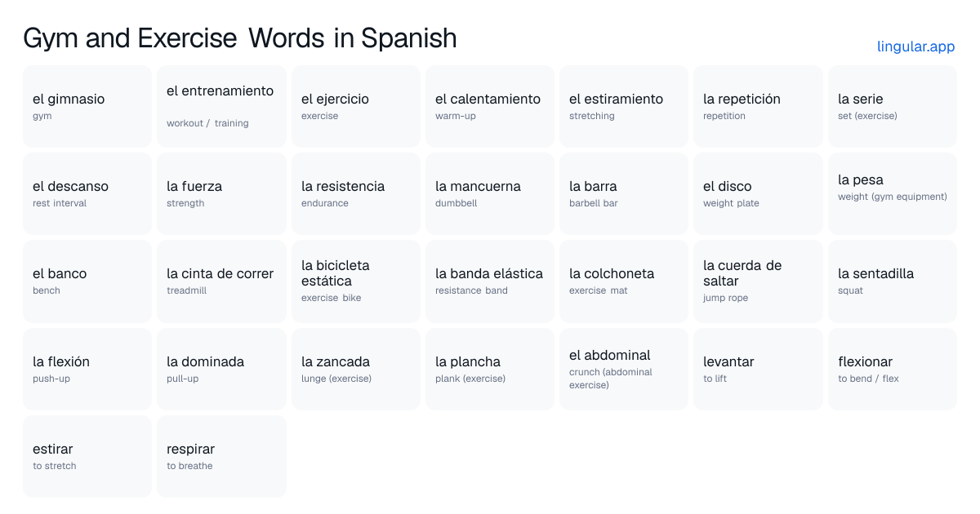980x514 pixels.
Task: Select the 'el descanso' card
Action: click(87, 194)
